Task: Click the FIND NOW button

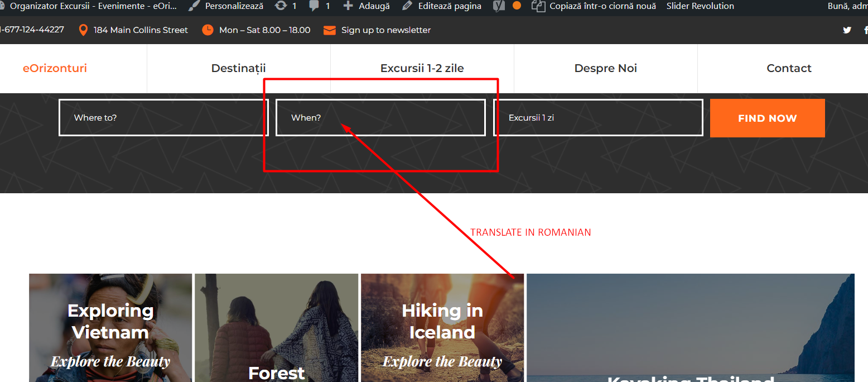Action: pyautogui.click(x=767, y=118)
